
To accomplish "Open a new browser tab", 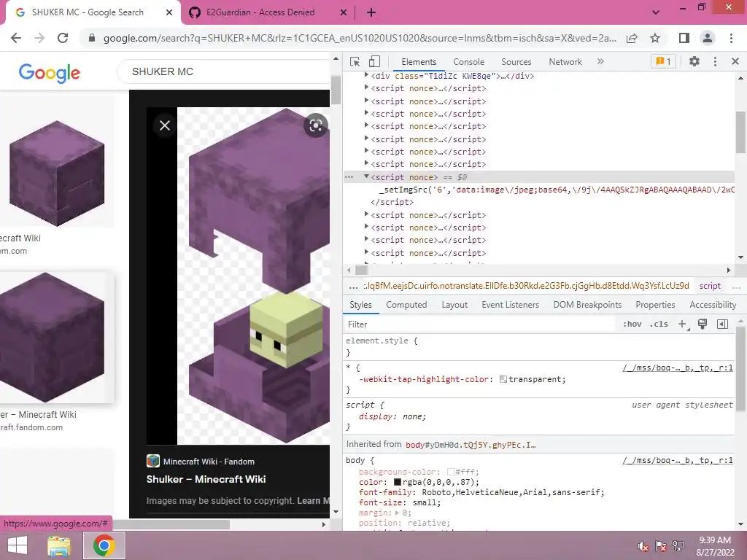I will pyautogui.click(x=371, y=13).
